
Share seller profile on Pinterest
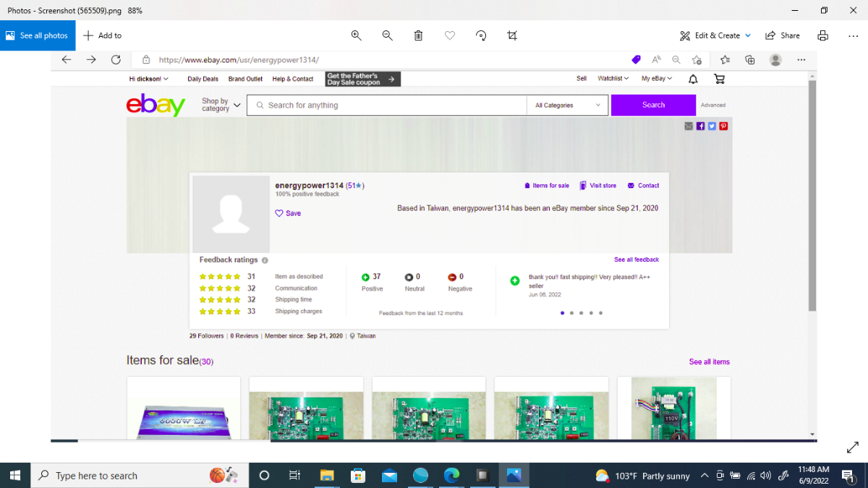(x=723, y=126)
